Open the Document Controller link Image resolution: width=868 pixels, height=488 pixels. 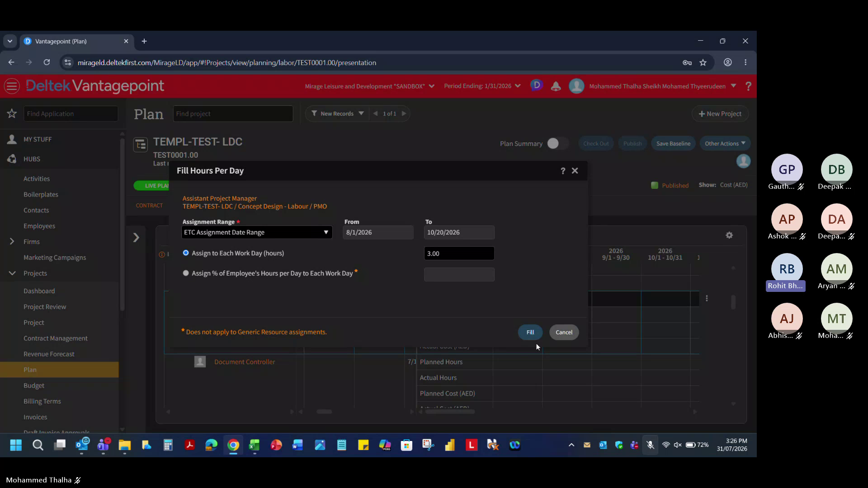click(x=245, y=362)
